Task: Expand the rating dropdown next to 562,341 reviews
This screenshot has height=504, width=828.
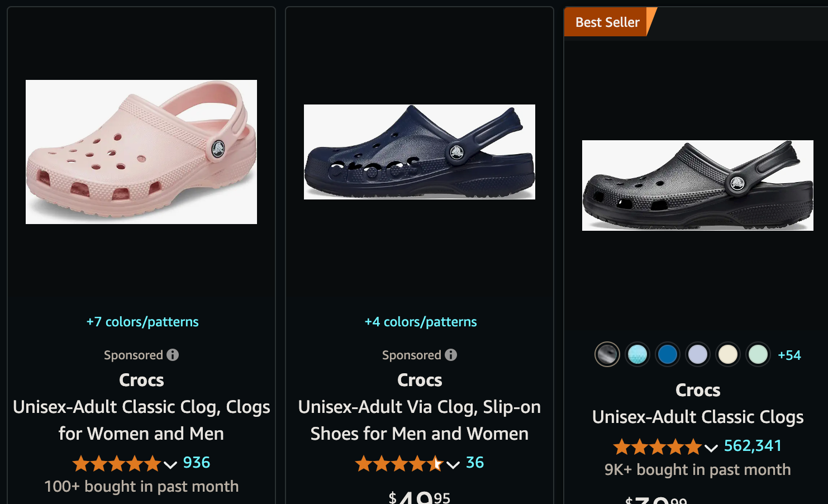Action: click(x=711, y=448)
